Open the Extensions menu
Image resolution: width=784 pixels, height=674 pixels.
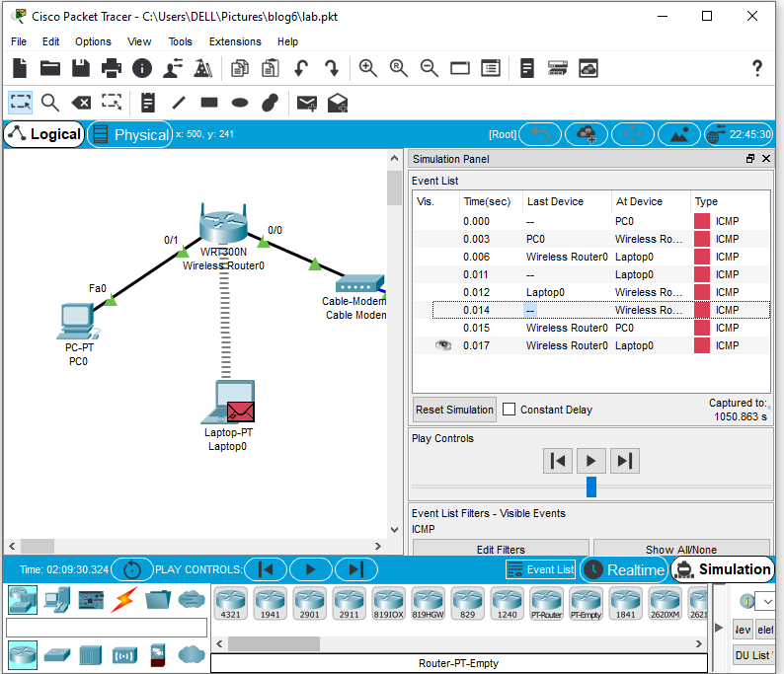click(235, 41)
